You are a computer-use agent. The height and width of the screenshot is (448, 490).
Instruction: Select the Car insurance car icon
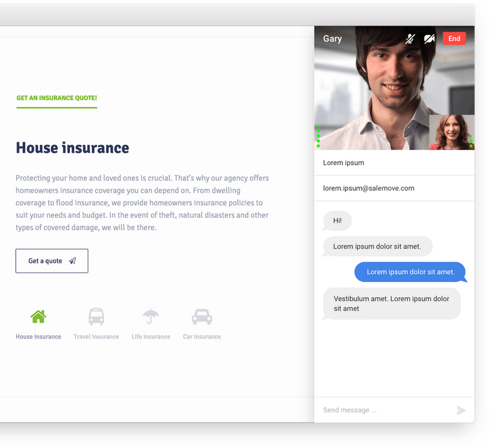(202, 316)
